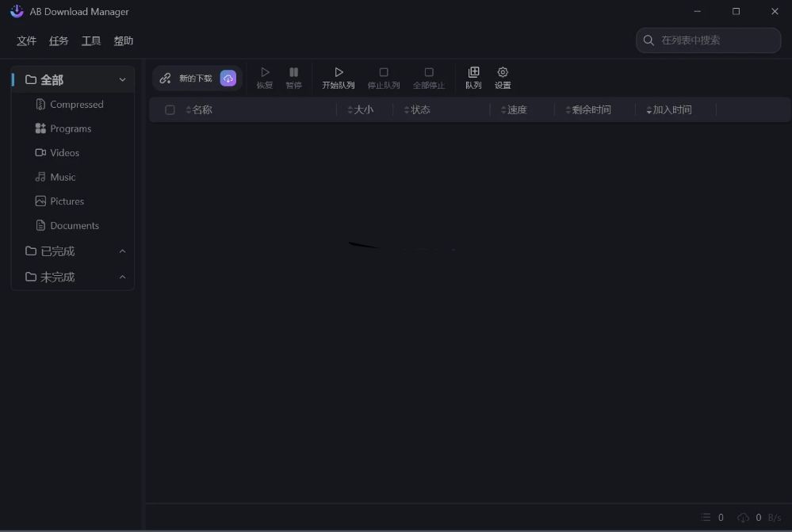Viewport: 792px width, 532px height.
Task: Click the task list icon in status bar
Action: point(704,517)
